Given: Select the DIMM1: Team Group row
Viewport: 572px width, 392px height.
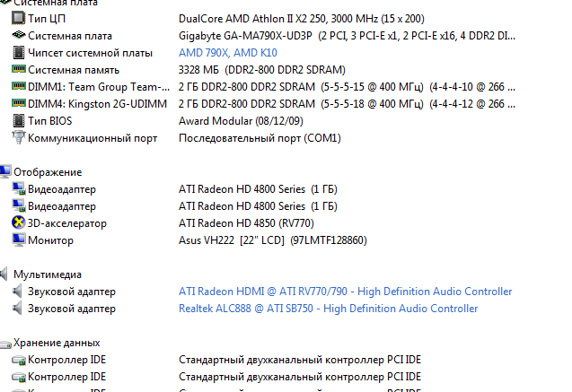Looking at the screenshot, I should click(x=263, y=87).
